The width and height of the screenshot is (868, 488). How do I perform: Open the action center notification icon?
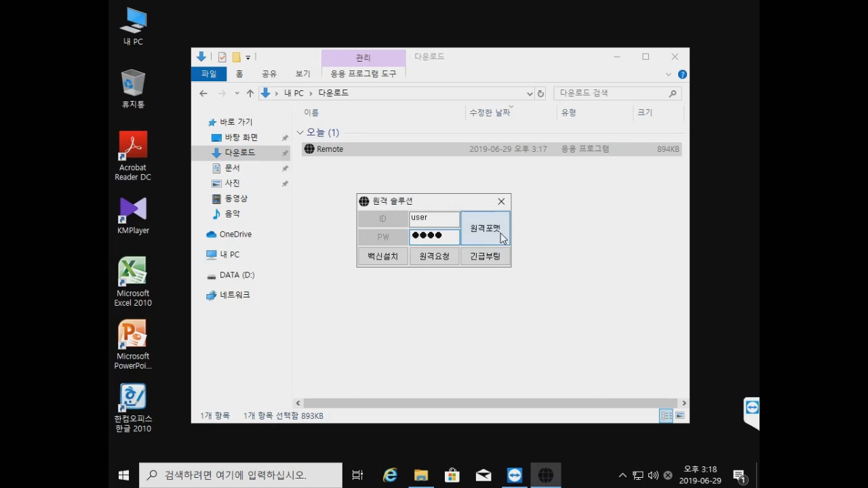click(x=739, y=476)
